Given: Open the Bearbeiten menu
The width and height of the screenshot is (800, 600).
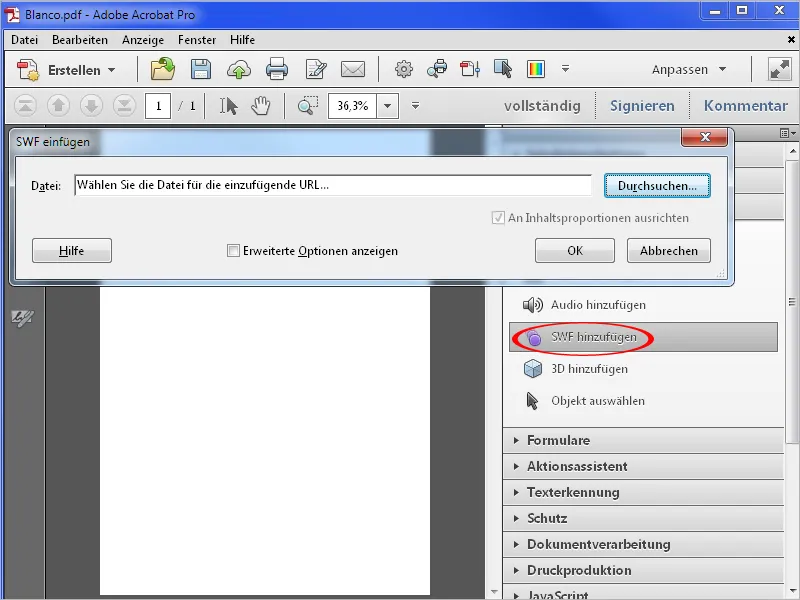Looking at the screenshot, I should [80, 40].
